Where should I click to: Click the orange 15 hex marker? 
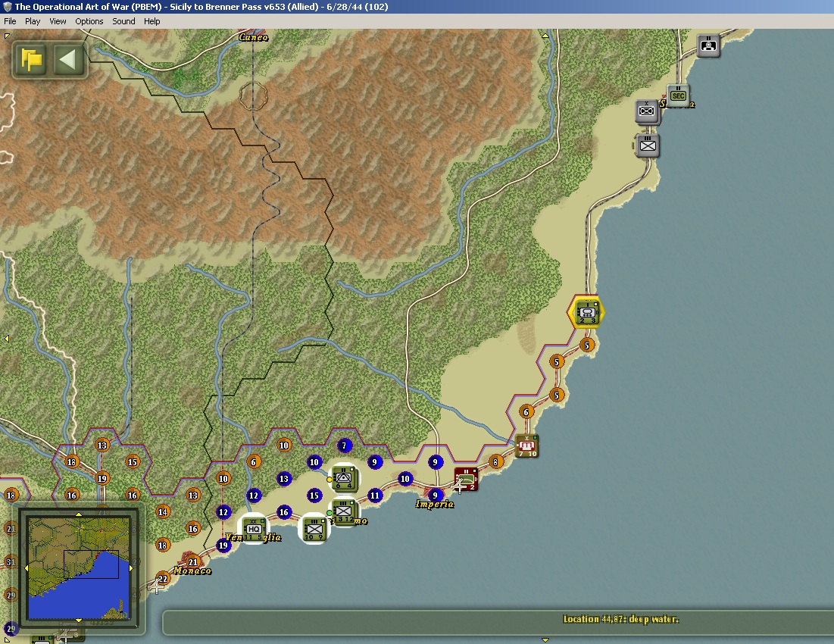coord(133,462)
